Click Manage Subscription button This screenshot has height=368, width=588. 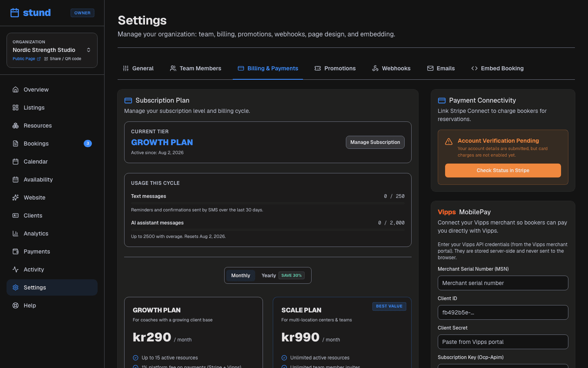point(375,142)
